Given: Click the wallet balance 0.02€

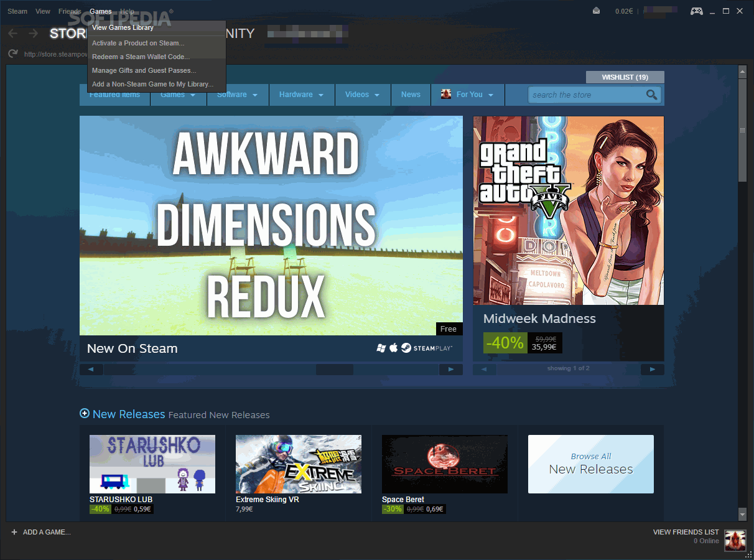Looking at the screenshot, I should pos(624,11).
